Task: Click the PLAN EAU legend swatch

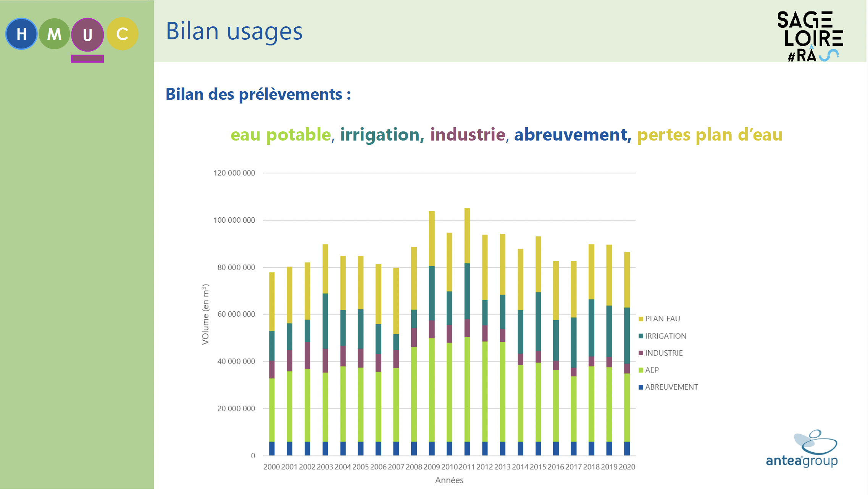Action: [641, 319]
